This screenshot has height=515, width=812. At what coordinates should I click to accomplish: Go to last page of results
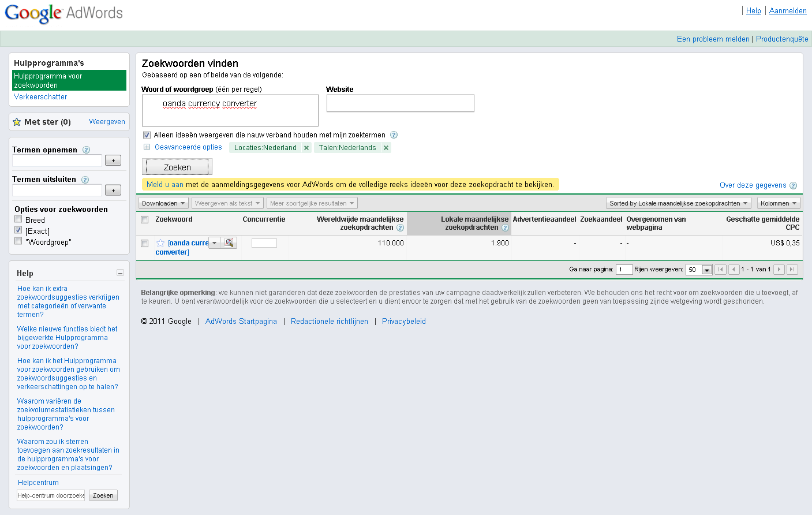click(x=792, y=270)
